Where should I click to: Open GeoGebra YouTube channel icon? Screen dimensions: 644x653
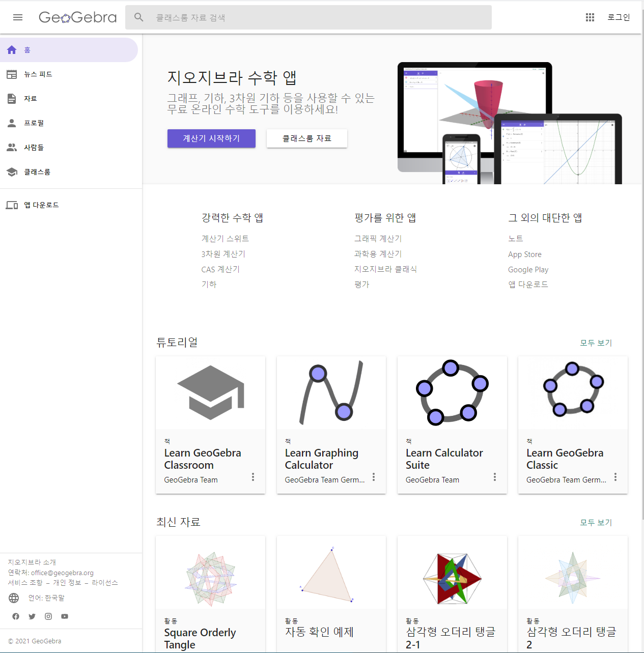tap(65, 616)
